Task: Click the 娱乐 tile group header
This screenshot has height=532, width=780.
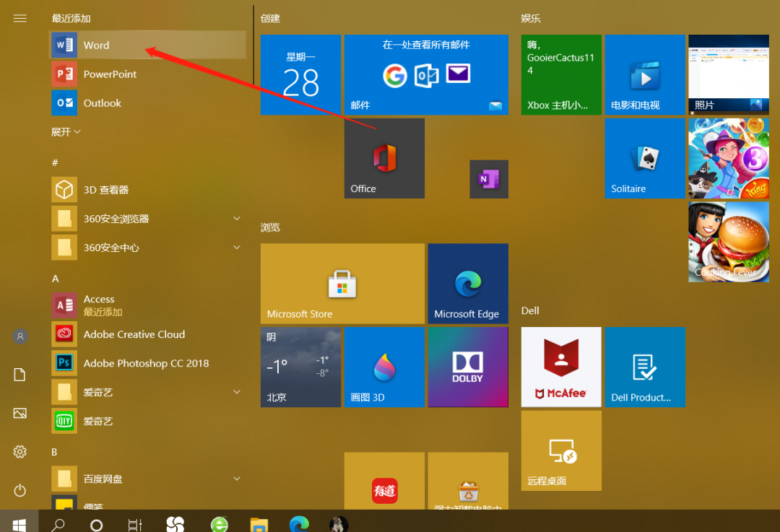Action: pyautogui.click(x=531, y=18)
